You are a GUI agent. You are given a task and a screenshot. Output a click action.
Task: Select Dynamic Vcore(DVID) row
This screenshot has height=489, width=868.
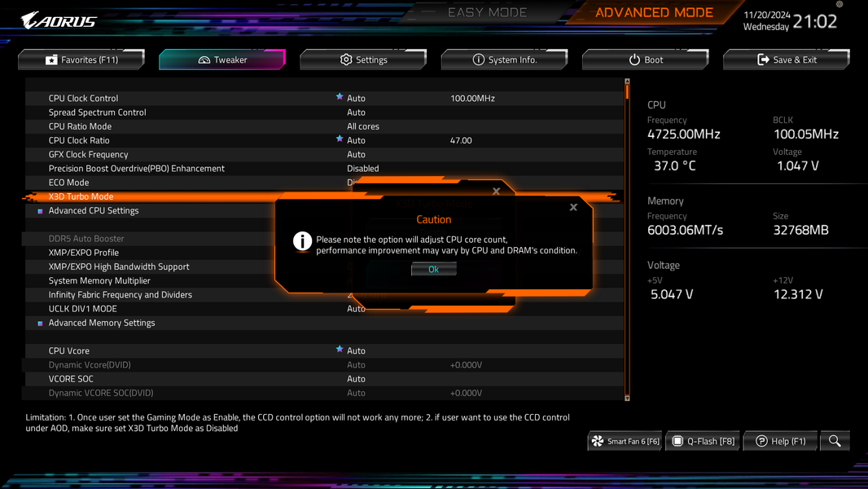[324, 365]
